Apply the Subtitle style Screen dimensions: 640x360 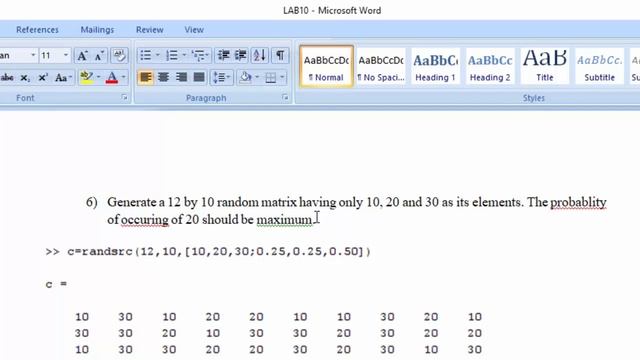click(x=599, y=67)
